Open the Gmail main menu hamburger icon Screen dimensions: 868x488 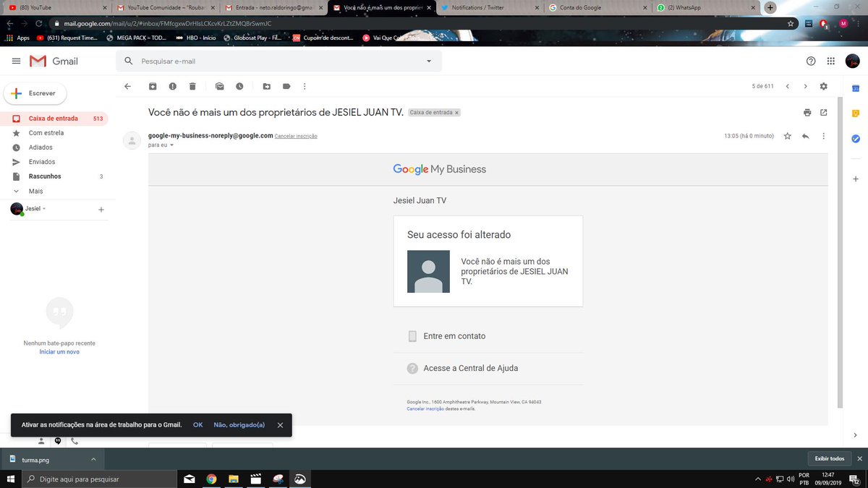click(x=16, y=61)
